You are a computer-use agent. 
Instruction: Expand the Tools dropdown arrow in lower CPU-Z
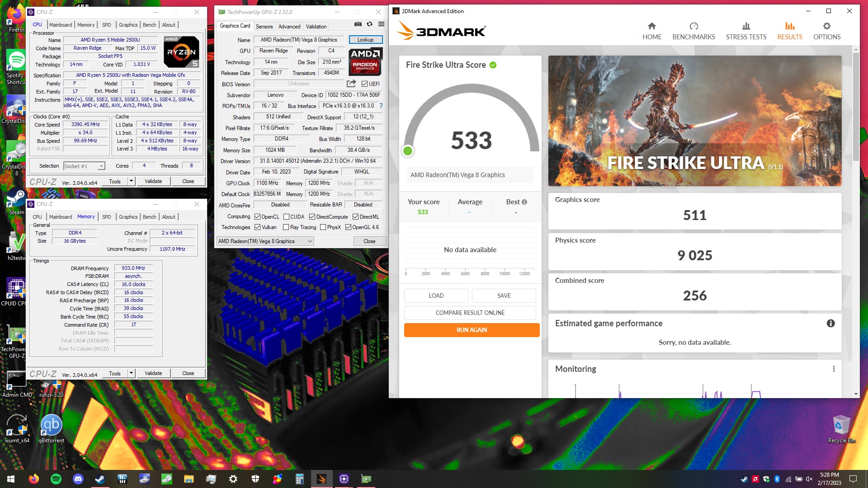click(x=131, y=373)
